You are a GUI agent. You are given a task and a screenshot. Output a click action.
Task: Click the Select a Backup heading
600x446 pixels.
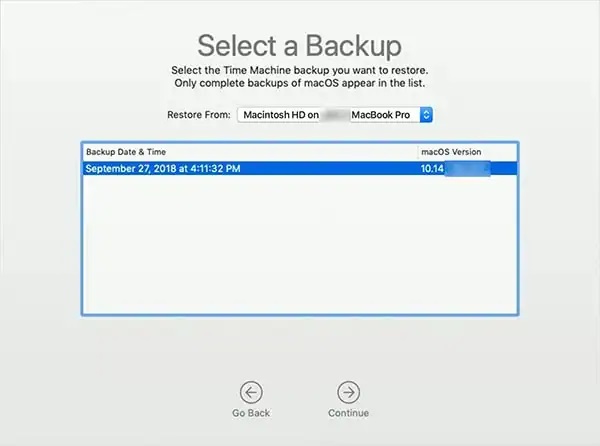(x=300, y=46)
